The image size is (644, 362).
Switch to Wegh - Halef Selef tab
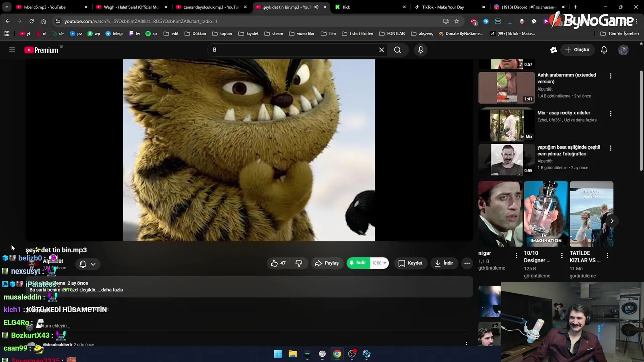(x=131, y=7)
